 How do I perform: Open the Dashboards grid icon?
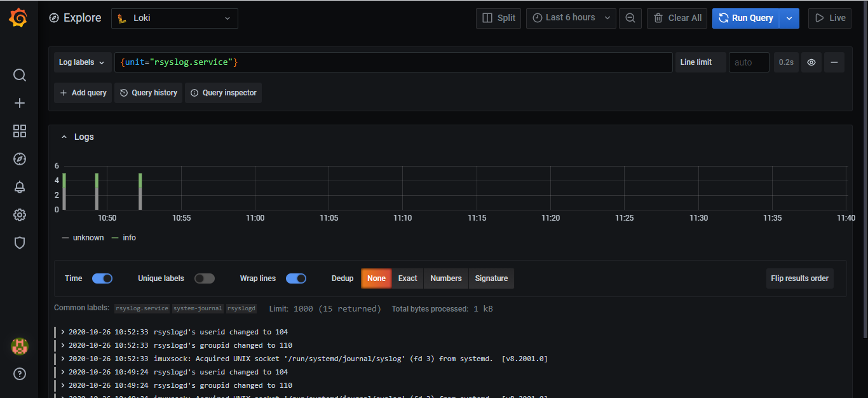click(x=20, y=131)
